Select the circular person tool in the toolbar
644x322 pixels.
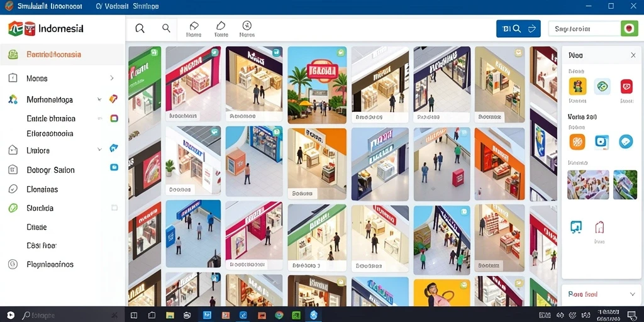(x=247, y=25)
